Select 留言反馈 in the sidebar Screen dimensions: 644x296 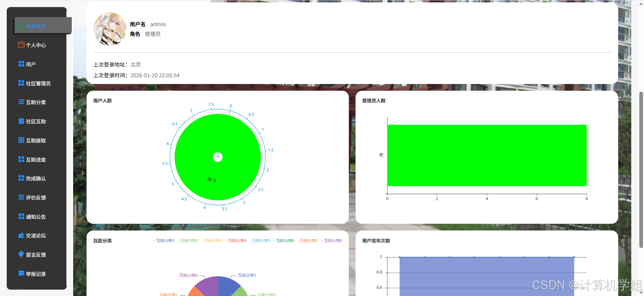[x=37, y=255]
